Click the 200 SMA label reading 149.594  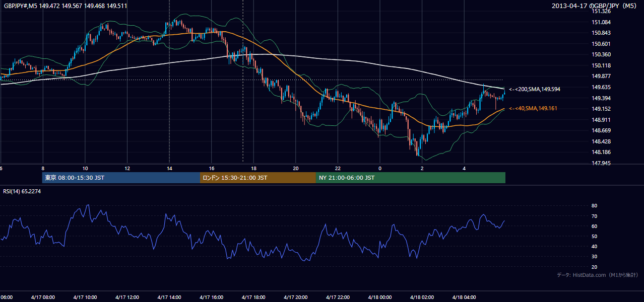click(x=535, y=89)
